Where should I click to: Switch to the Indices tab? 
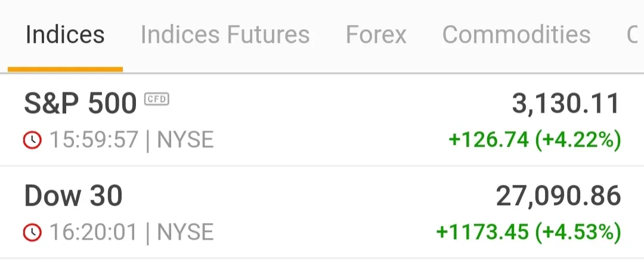(65, 35)
